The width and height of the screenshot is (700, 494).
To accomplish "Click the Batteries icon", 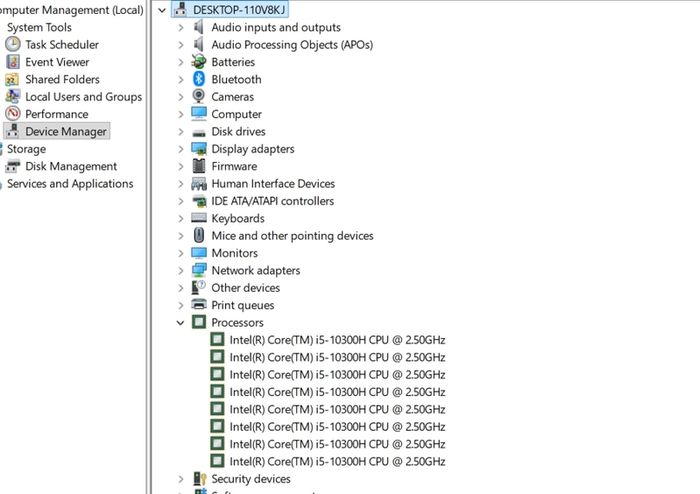I will point(199,62).
